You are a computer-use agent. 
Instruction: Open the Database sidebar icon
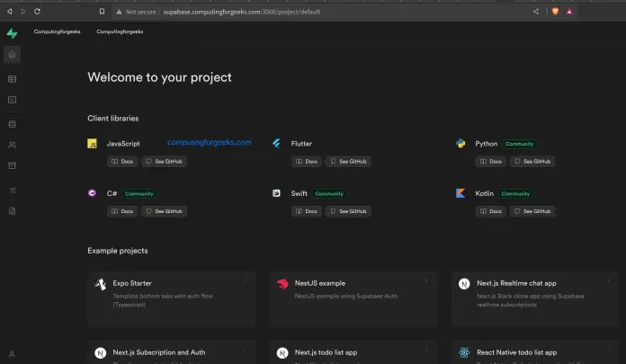(12, 124)
